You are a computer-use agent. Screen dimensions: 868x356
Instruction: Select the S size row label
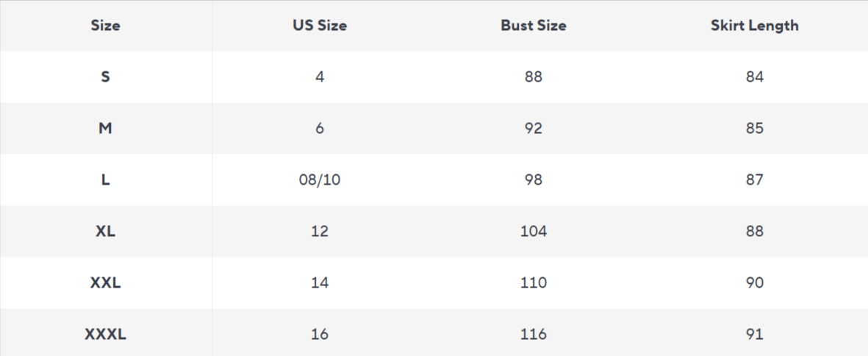tap(106, 76)
